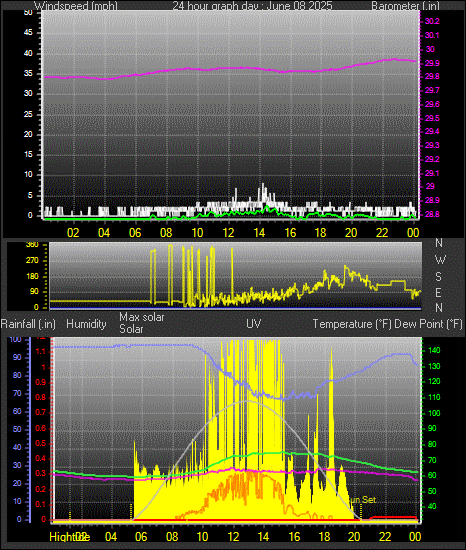The height and width of the screenshot is (550, 466).
Task: Click the E compass label on the direction graph
Action: pyautogui.click(x=438, y=292)
